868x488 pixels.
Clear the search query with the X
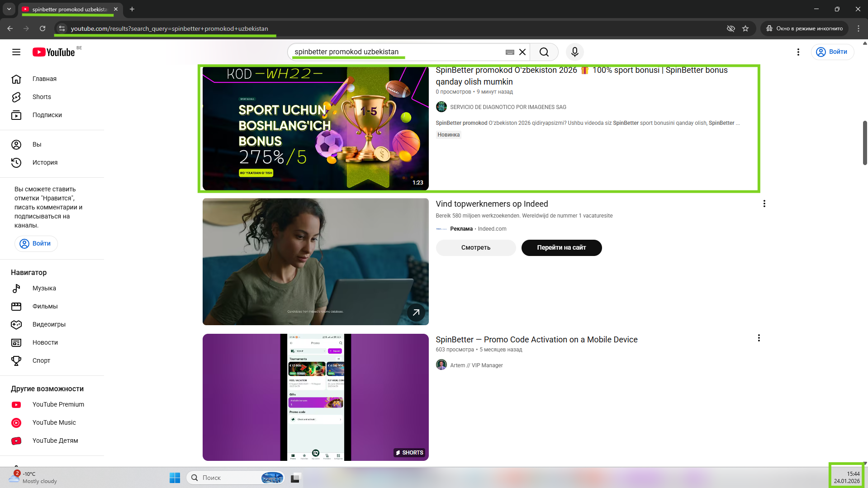pyautogui.click(x=522, y=52)
